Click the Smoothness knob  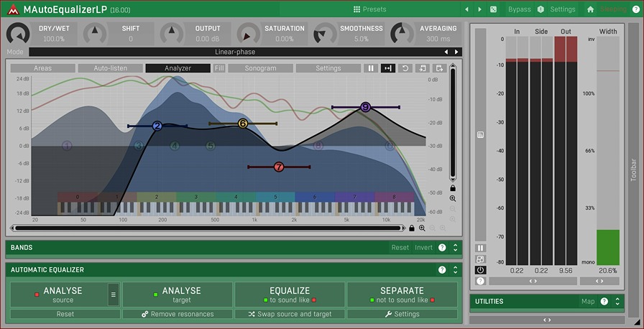(326, 34)
